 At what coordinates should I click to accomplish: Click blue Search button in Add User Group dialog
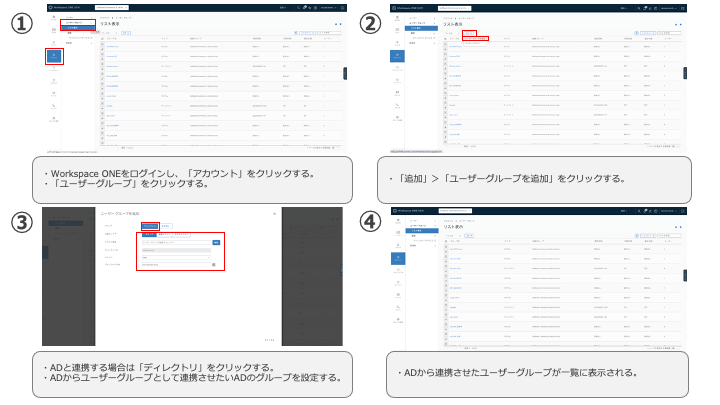coord(216,242)
